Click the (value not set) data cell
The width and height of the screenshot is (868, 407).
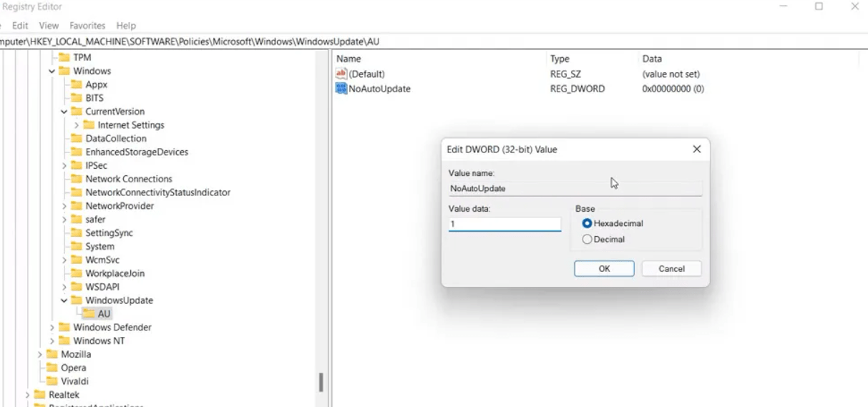pos(671,74)
